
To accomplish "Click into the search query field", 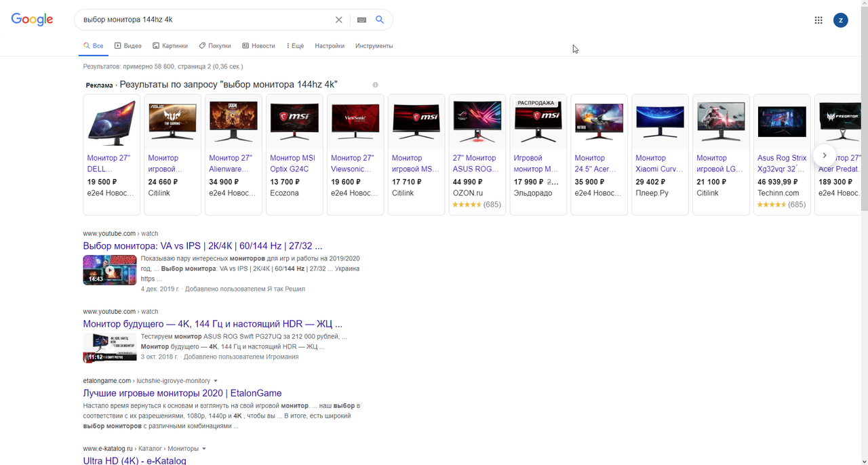I will pyautogui.click(x=207, y=20).
